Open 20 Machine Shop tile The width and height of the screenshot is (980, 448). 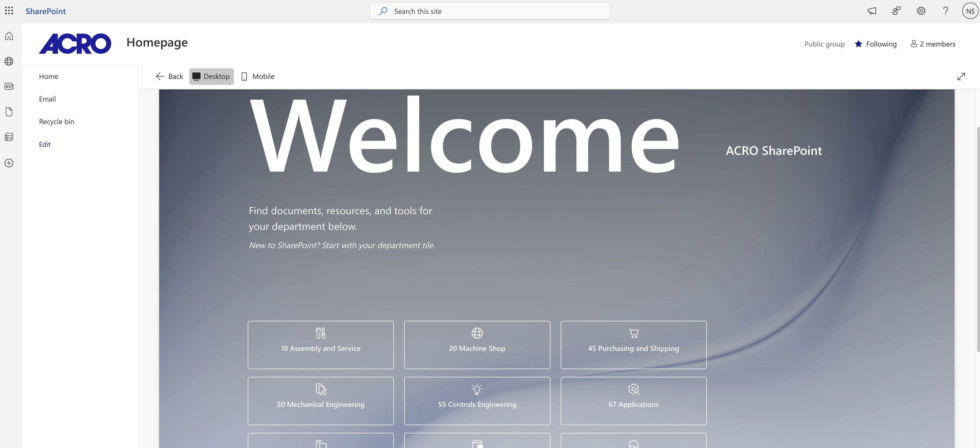(x=477, y=345)
